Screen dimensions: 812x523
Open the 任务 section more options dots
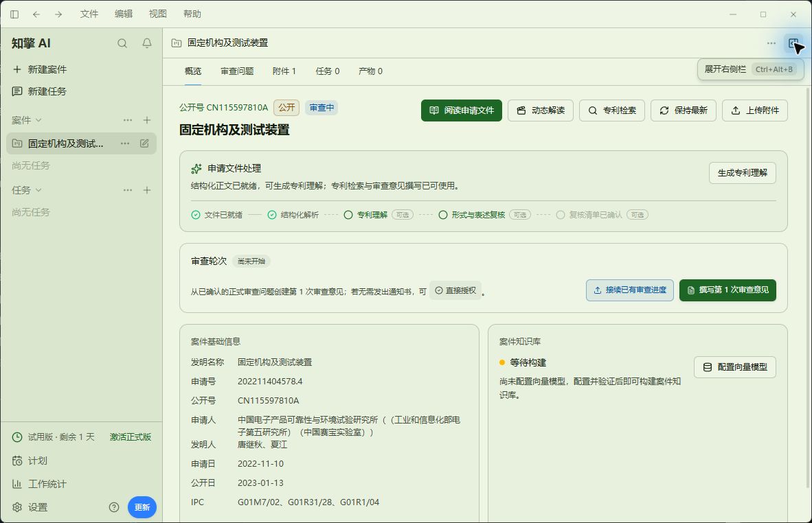(127, 190)
